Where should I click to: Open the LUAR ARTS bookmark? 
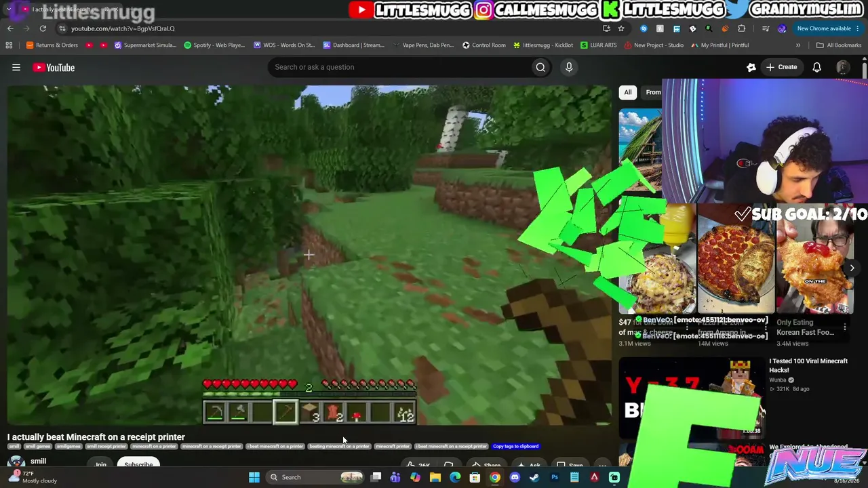599,45
